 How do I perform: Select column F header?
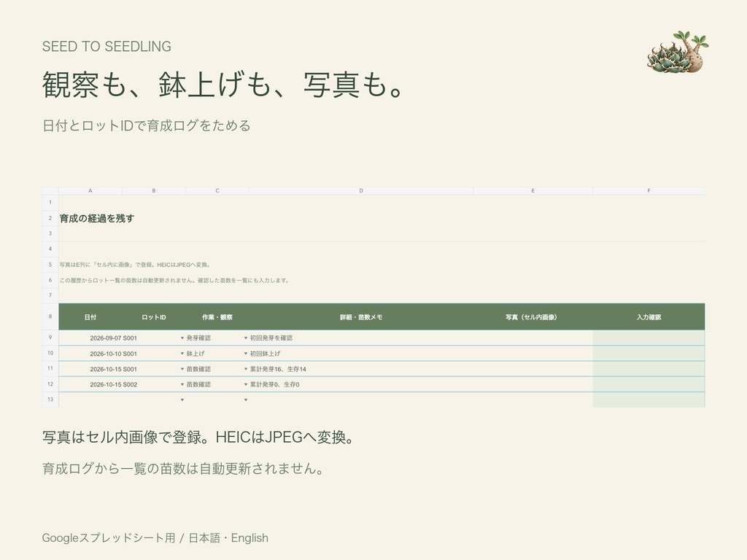649,191
